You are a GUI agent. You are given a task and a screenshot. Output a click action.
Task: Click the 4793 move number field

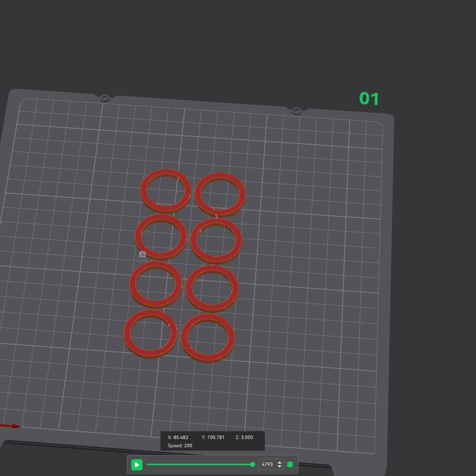click(267, 464)
